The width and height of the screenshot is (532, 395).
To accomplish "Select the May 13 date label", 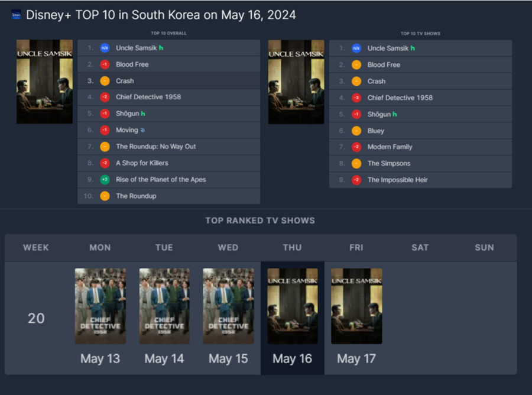I will pos(100,359).
